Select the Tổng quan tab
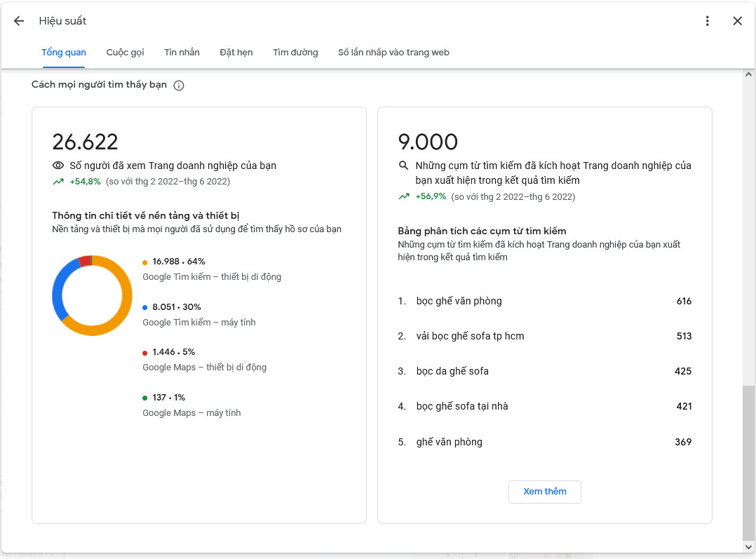The image size is (756, 559). pyautogui.click(x=64, y=52)
